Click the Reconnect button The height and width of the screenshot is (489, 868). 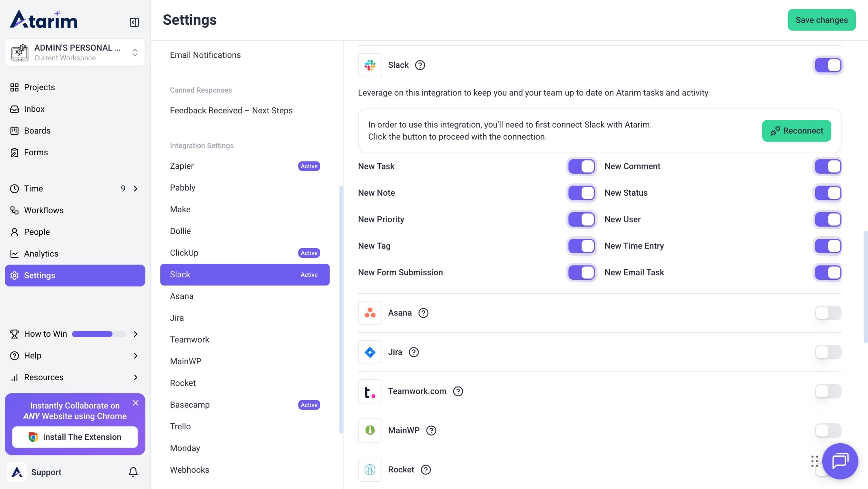(796, 131)
